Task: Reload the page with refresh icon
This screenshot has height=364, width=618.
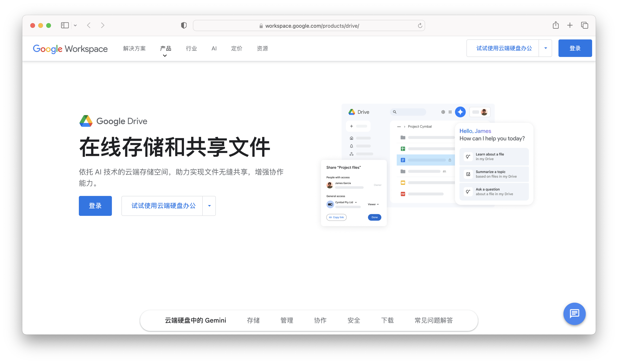Action: coord(420,25)
